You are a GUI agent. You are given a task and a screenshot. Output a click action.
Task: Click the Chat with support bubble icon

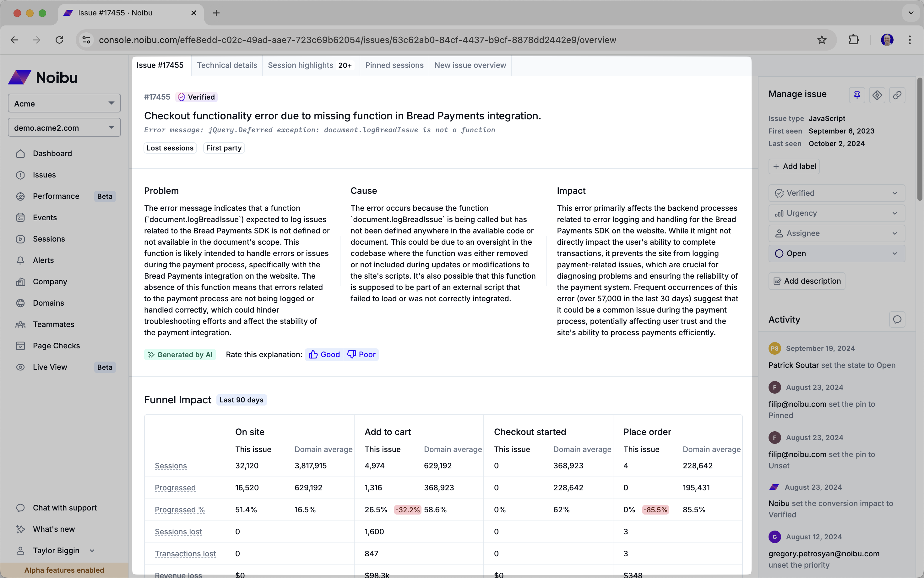(x=21, y=508)
